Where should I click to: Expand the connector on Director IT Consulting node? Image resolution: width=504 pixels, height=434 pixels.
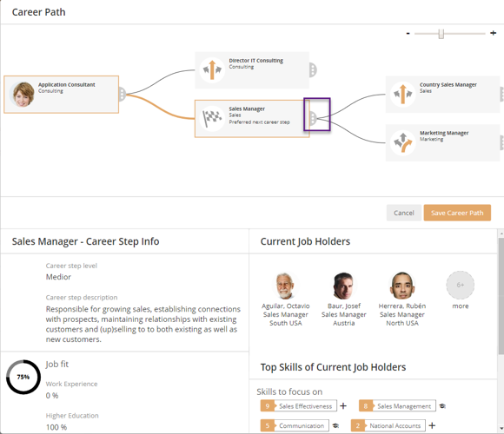(x=313, y=69)
